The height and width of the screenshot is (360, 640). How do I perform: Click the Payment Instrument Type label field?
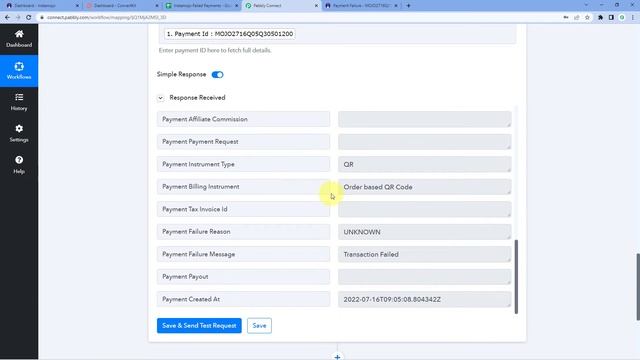[243, 164]
